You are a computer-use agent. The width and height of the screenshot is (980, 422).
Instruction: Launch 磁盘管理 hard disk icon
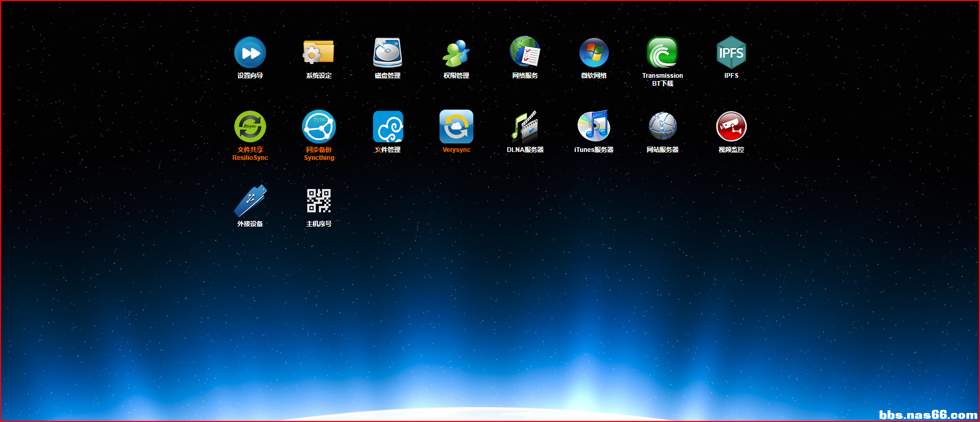[388, 52]
